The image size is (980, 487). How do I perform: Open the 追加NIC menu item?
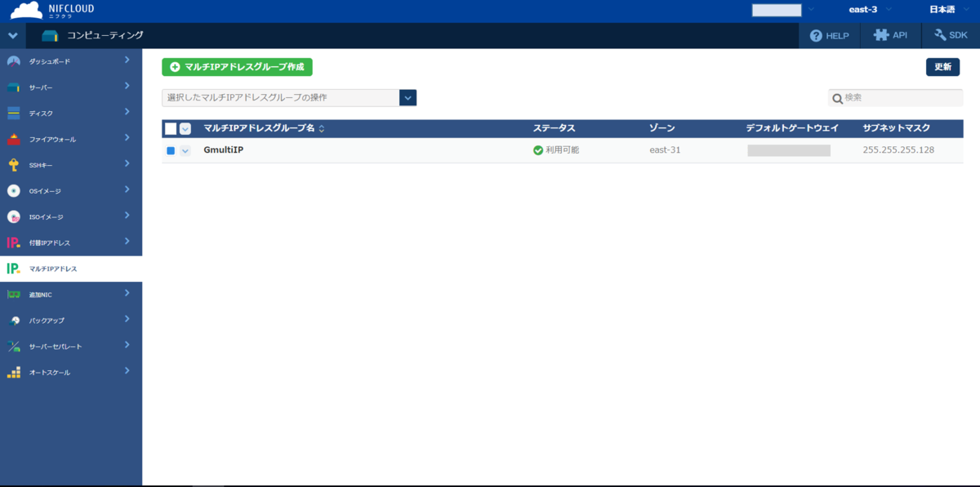pyautogui.click(x=71, y=294)
